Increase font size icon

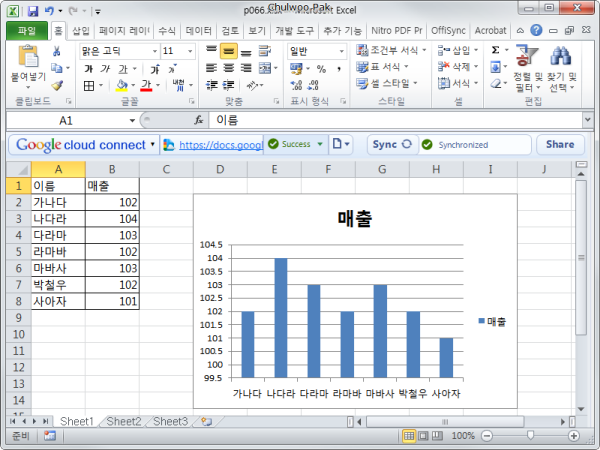(x=155, y=69)
